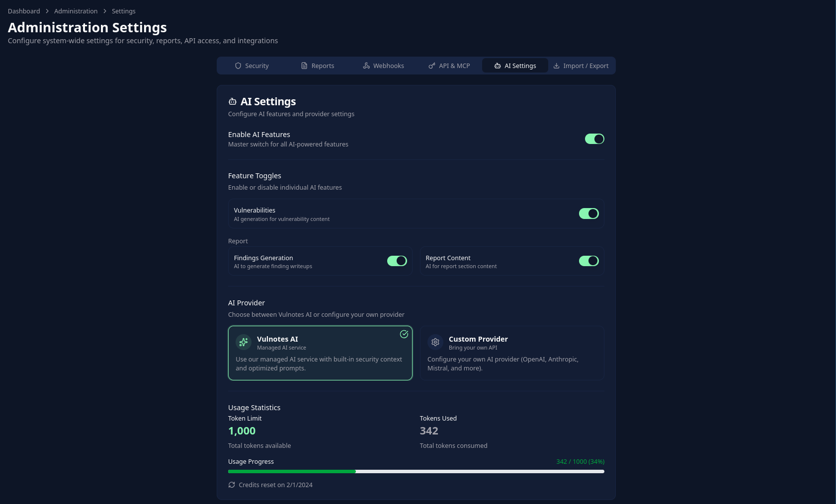The width and height of the screenshot is (836, 504).
Task: Click the Settings breadcrumb
Action: 124,11
